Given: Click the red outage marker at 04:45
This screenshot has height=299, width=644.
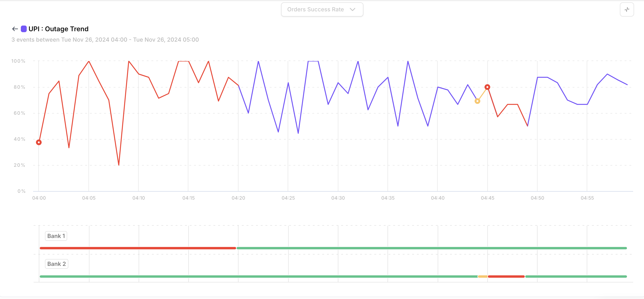Looking at the screenshot, I should [x=487, y=87].
